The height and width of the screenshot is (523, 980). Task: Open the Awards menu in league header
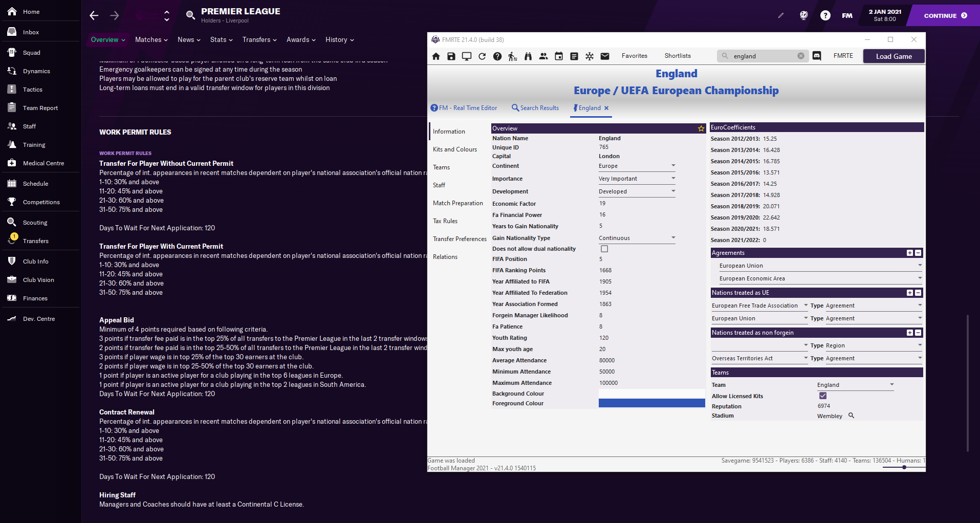click(301, 39)
